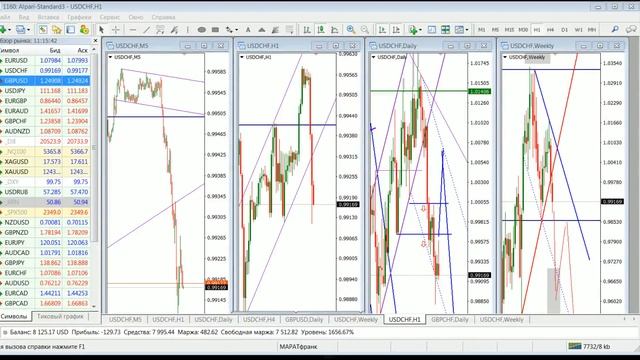Switch timeframe to M5

pyautogui.click(x=495, y=30)
